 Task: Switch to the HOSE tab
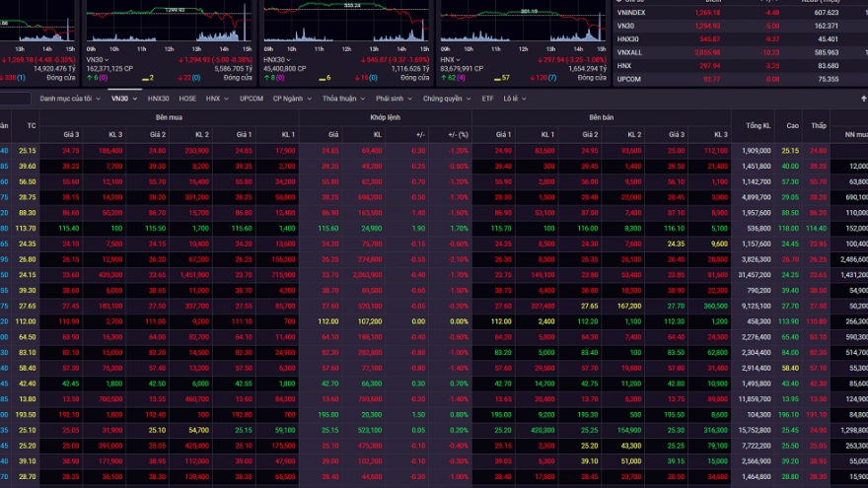[x=187, y=99]
